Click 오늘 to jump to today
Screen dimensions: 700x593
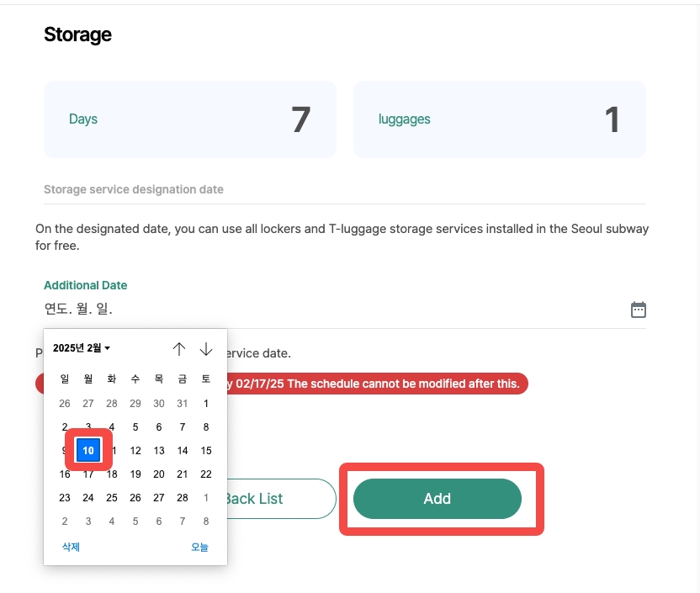[x=199, y=547]
